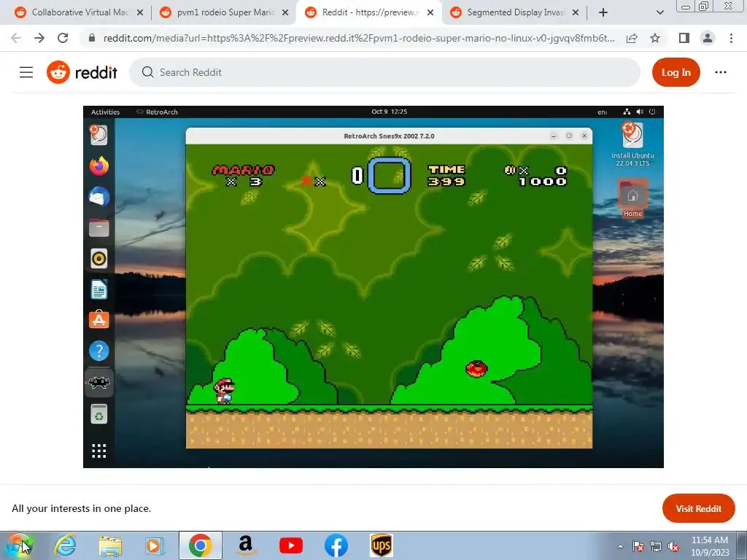Open network status tray icon

coord(656,546)
